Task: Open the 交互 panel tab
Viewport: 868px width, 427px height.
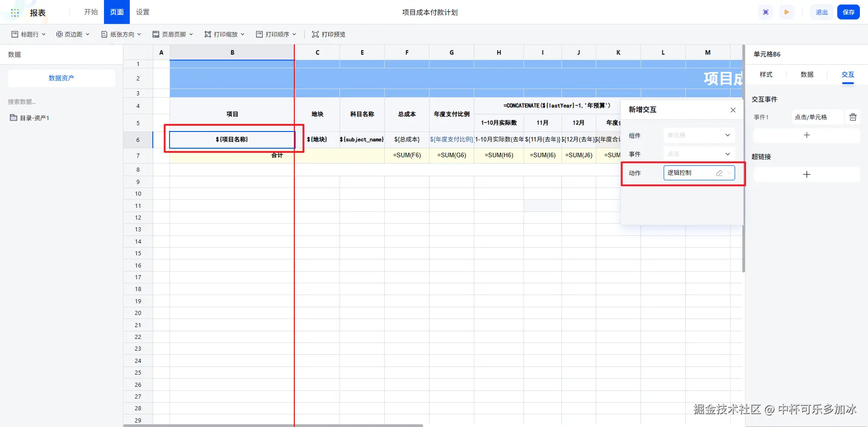Action: point(848,75)
